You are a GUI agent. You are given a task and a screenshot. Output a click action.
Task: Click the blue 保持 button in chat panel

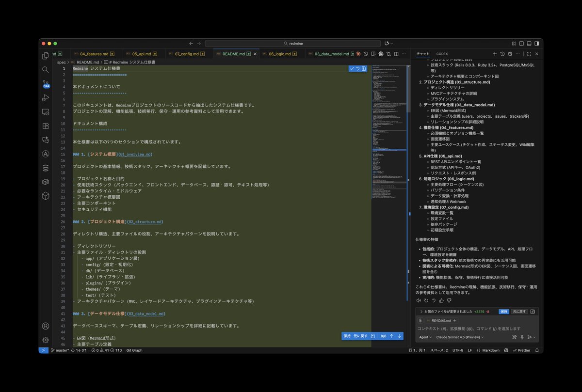[504, 312]
